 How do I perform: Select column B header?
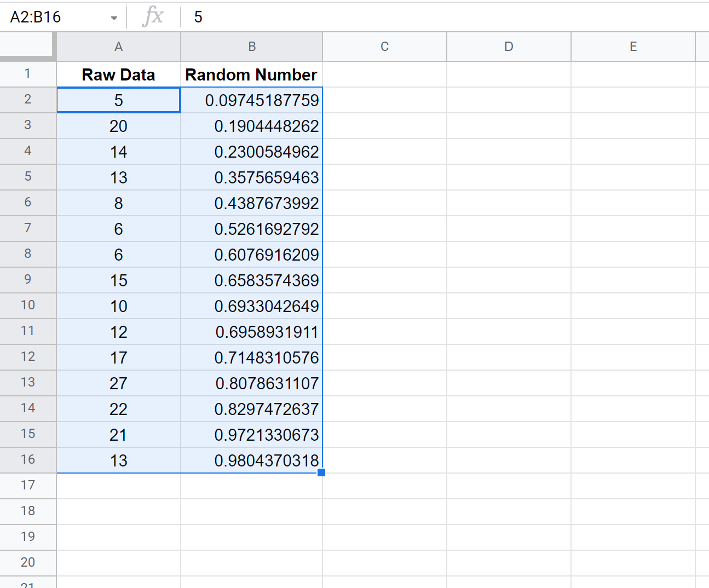coord(252,47)
